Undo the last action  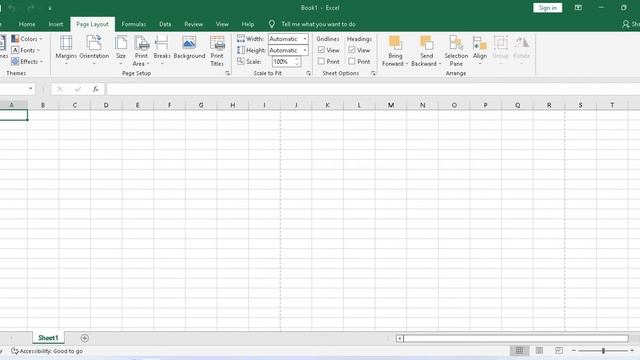coord(11,8)
